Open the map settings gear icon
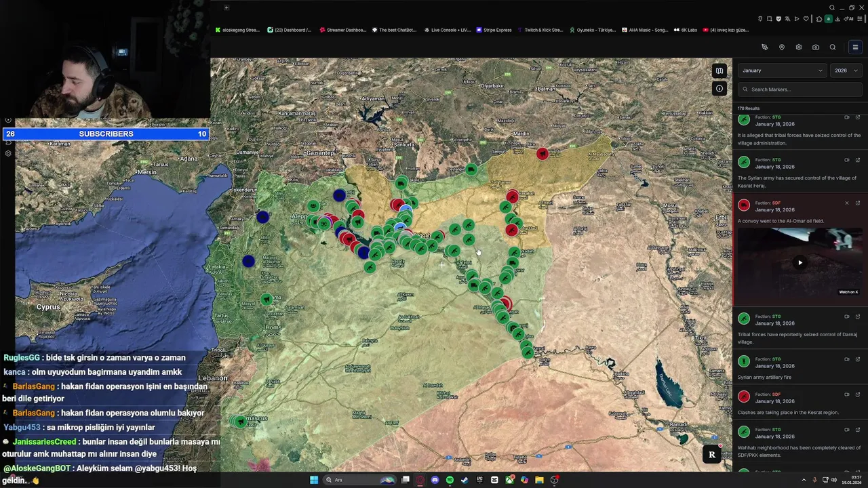The width and height of the screenshot is (868, 488). (x=798, y=47)
